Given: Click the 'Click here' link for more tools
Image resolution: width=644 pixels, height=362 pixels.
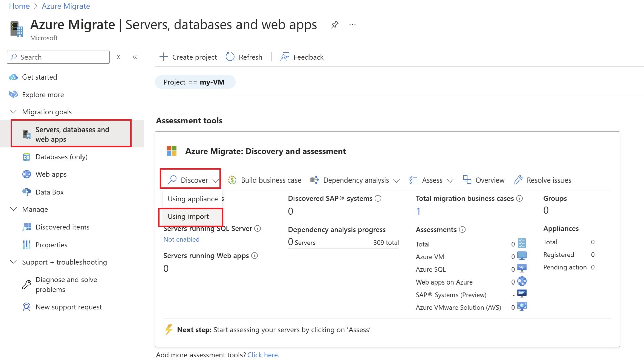Looking at the screenshot, I should point(263,355).
